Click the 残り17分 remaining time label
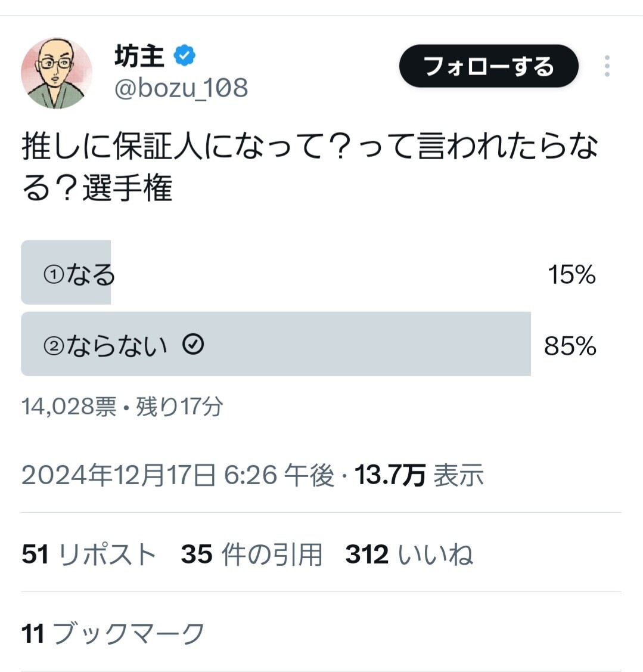This screenshot has width=643, height=672. pyautogui.click(x=179, y=406)
